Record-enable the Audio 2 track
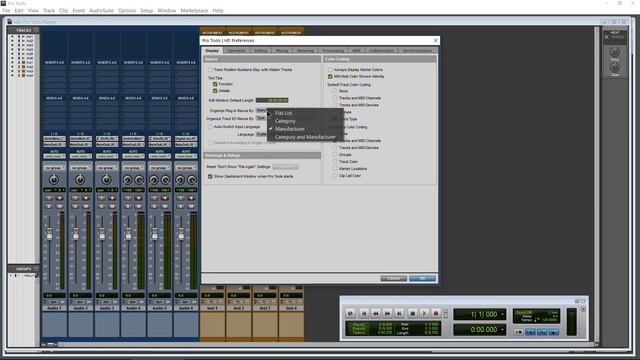640x360 pixels. click(86, 198)
